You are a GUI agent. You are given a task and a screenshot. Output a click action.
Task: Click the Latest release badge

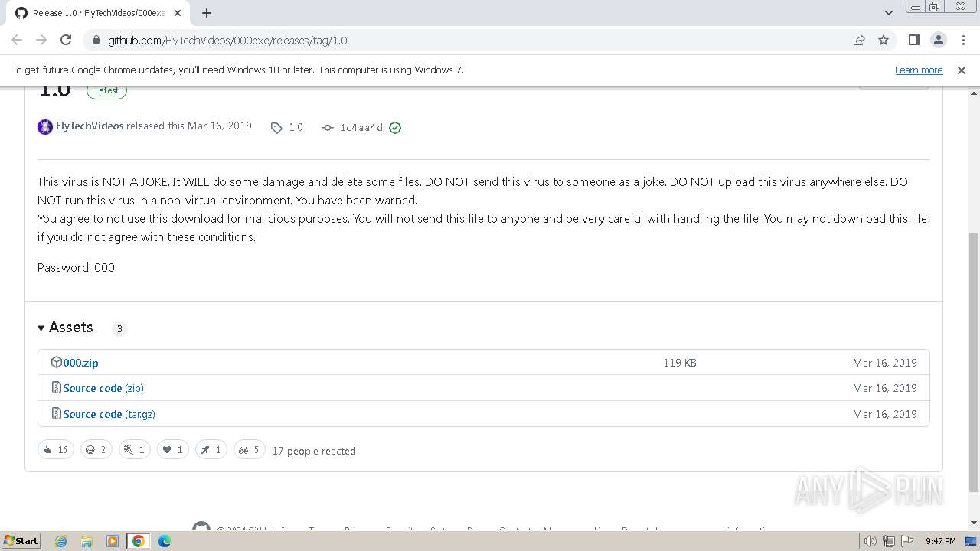click(x=106, y=90)
